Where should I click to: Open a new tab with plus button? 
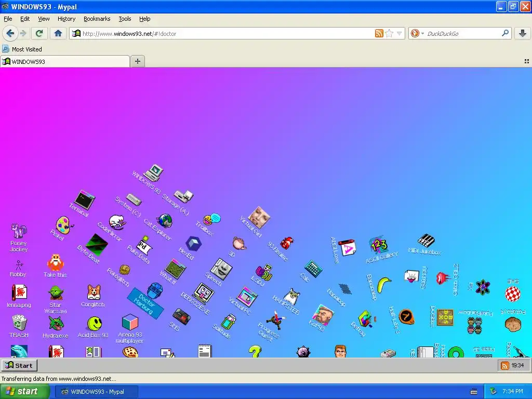click(x=137, y=61)
